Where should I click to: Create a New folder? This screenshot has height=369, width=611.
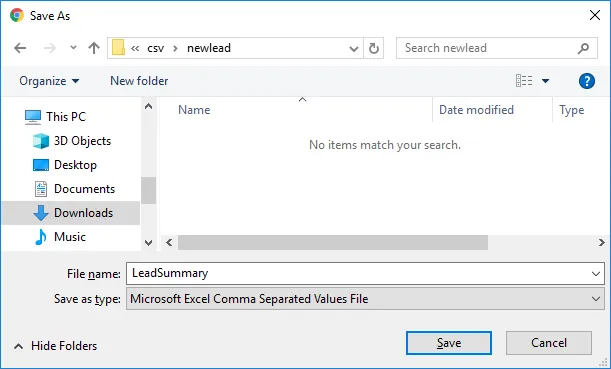click(139, 81)
